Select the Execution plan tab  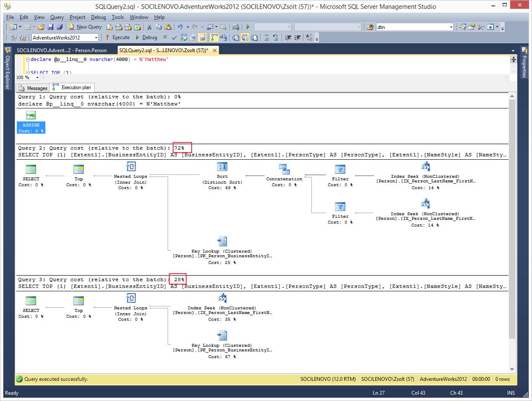pyautogui.click(x=72, y=87)
